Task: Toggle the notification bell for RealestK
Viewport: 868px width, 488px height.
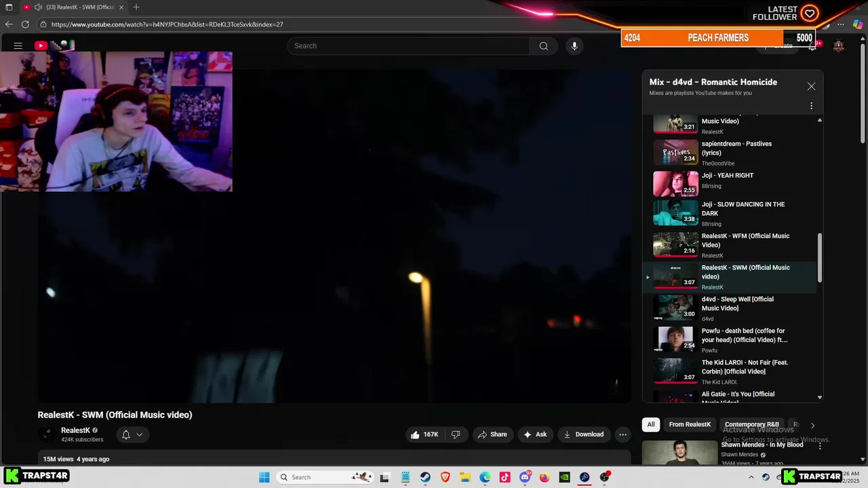Action: click(125, 434)
